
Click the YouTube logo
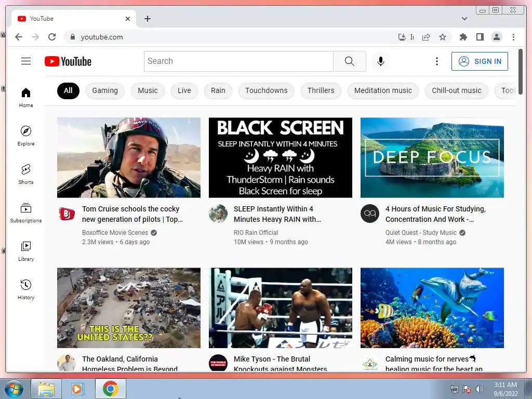click(68, 61)
